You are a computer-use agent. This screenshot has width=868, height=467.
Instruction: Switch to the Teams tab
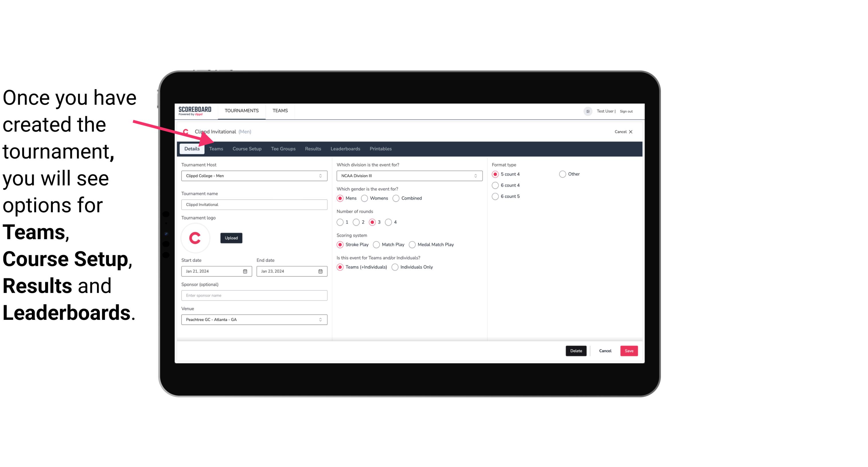(215, 148)
